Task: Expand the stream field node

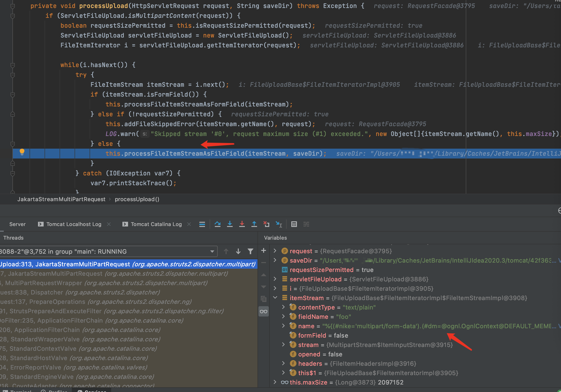Action: point(283,344)
